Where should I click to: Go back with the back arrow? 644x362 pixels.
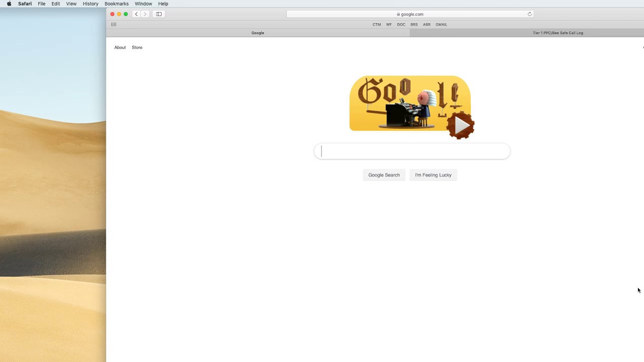(x=136, y=14)
